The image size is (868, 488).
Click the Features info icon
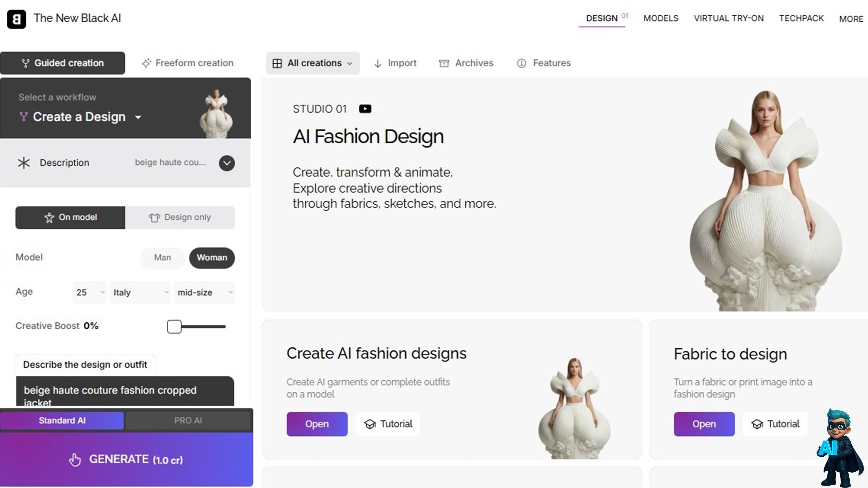pyautogui.click(x=521, y=63)
